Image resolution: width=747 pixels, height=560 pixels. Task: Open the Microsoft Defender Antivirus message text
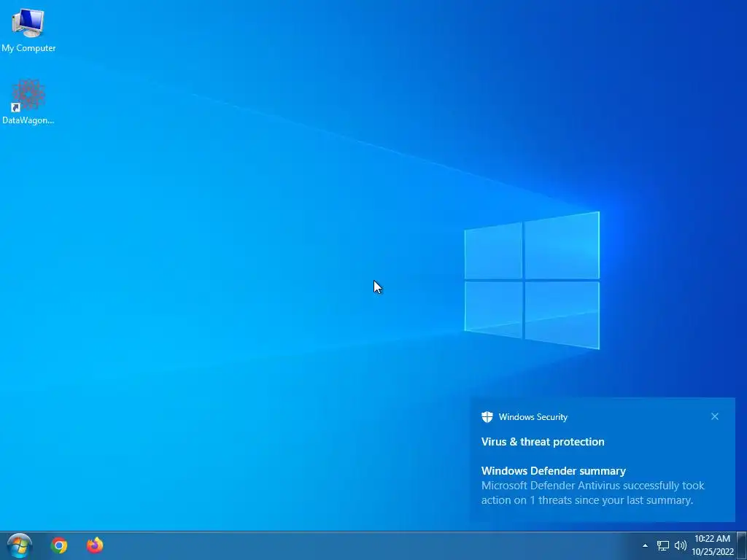click(x=592, y=493)
